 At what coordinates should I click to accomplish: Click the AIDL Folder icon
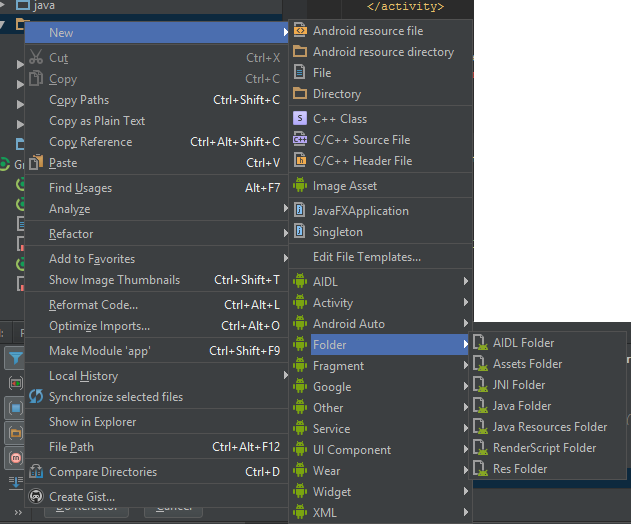coord(480,342)
